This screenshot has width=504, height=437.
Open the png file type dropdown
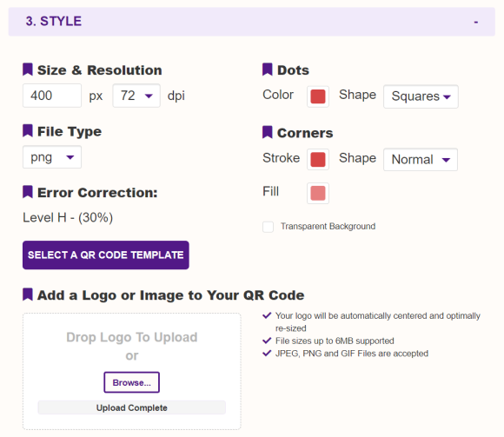pyautogui.click(x=52, y=157)
